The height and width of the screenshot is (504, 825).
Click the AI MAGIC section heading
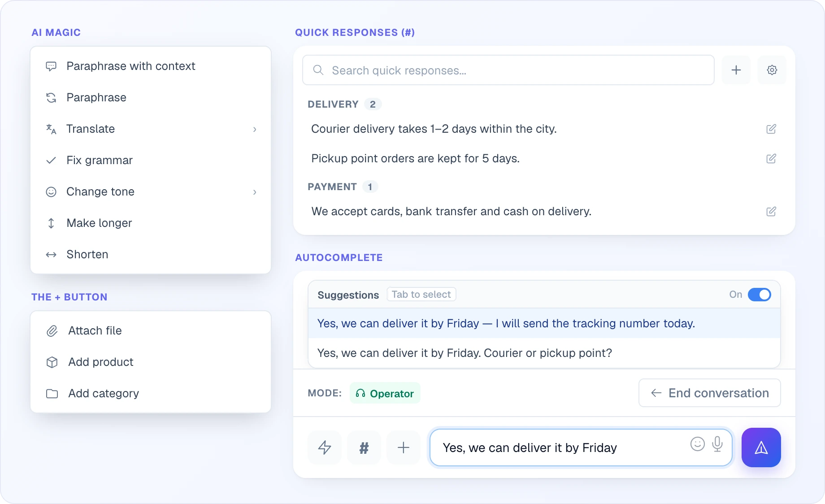pyautogui.click(x=56, y=33)
